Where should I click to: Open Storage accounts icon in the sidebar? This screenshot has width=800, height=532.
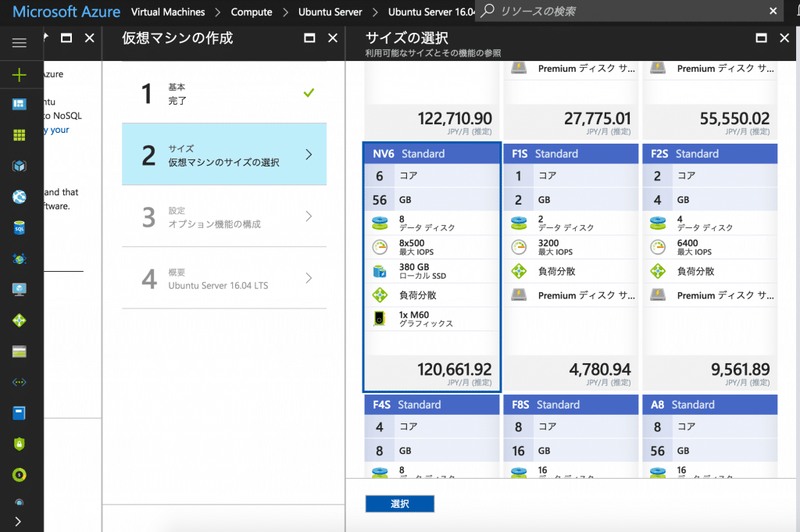point(19,352)
